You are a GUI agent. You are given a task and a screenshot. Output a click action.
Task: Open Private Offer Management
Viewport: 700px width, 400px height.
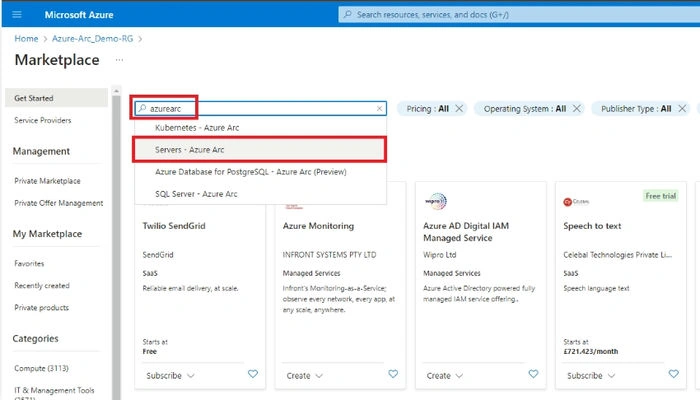[x=58, y=203]
